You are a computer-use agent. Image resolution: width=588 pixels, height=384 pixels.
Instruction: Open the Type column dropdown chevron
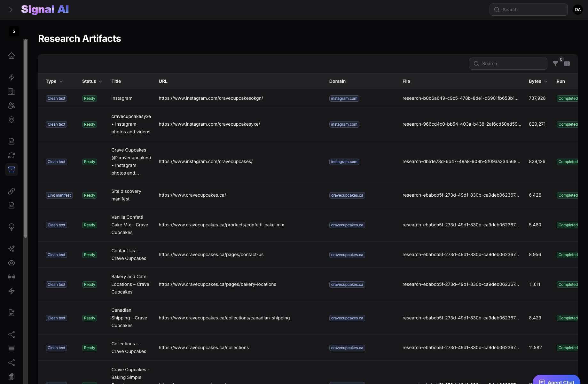pyautogui.click(x=61, y=82)
